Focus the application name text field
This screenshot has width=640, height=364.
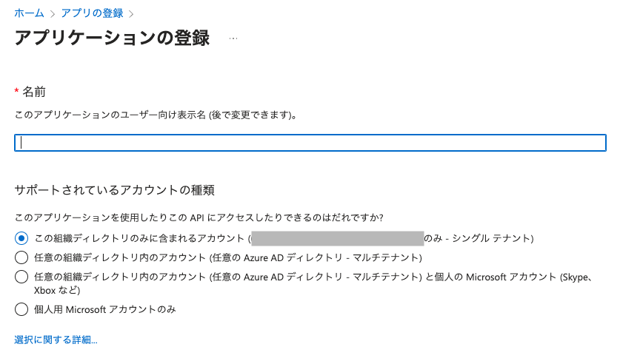[310, 143]
